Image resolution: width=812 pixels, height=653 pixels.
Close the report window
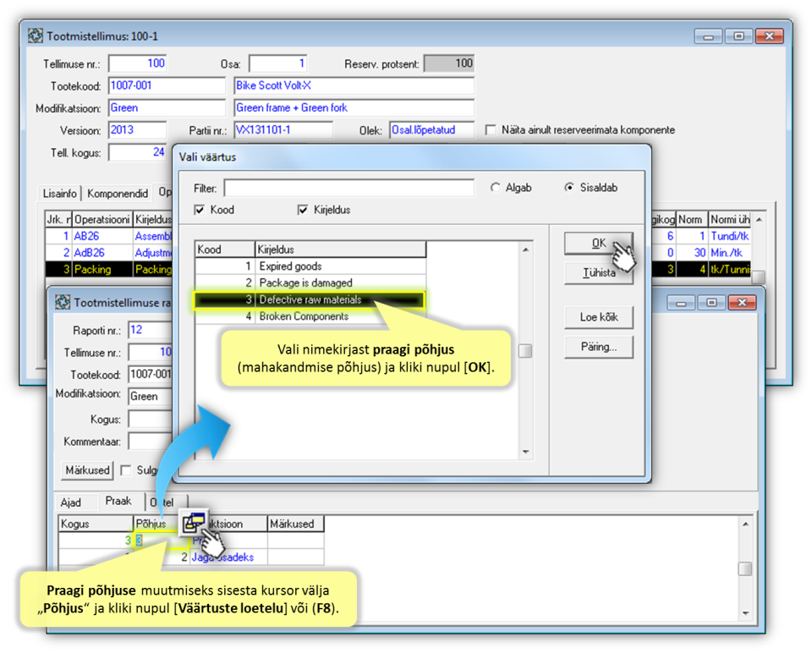743,302
